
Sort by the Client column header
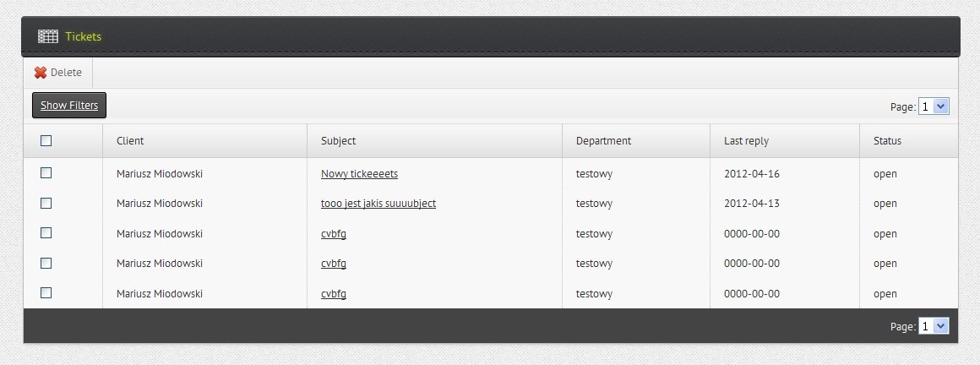pyautogui.click(x=130, y=141)
